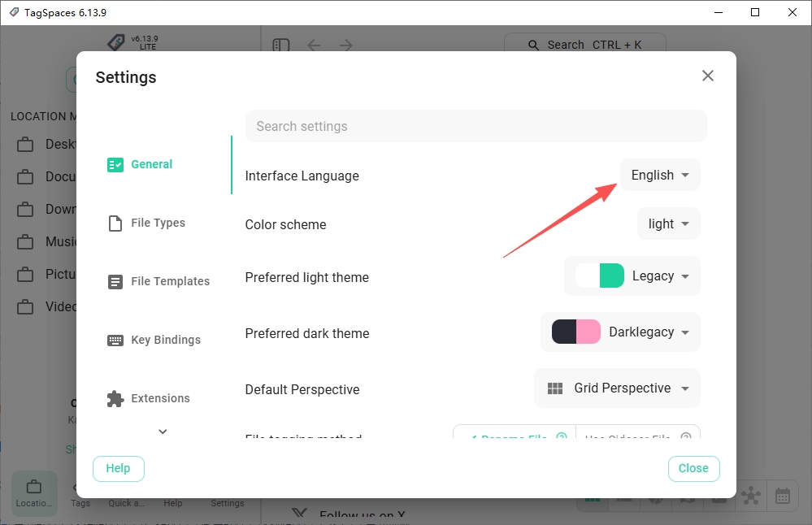
Task: Open the Preferred light theme dropdown
Action: 632,276
